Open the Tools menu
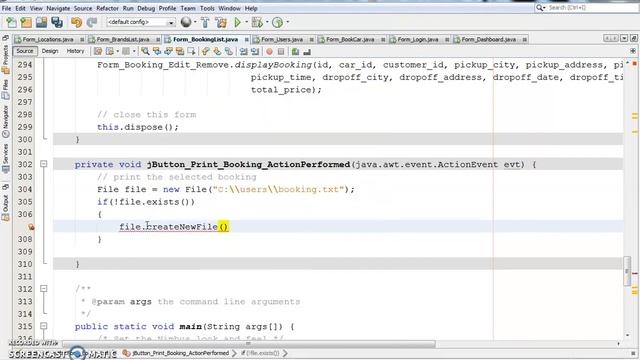The image size is (640, 360). coord(207,8)
